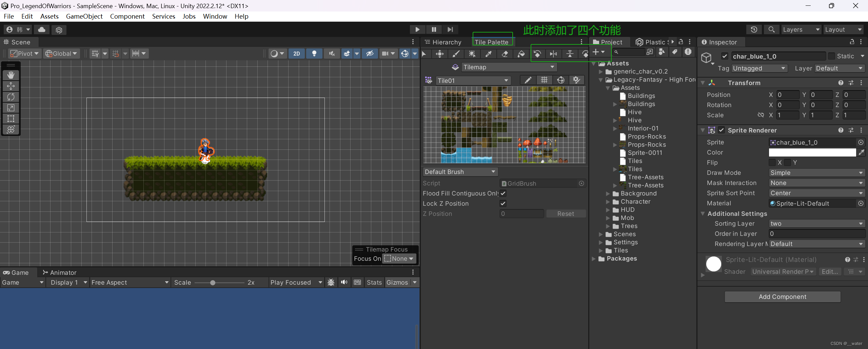
Task: Open global search magnifier in toolbar
Action: pos(771,30)
